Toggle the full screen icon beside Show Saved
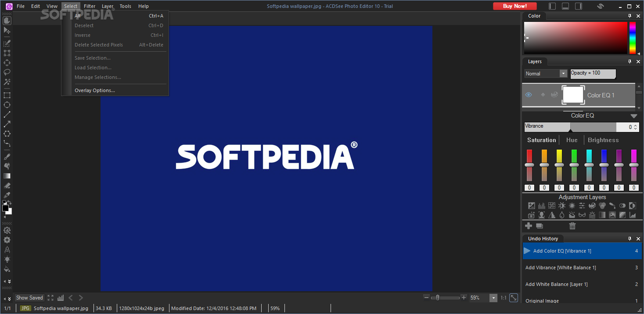 [x=50, y=298]
